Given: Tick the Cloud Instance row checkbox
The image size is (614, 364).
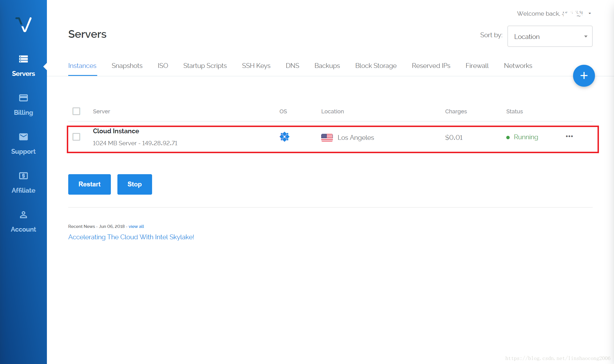Looking at the screenshot, I should [x=76, y=137].
